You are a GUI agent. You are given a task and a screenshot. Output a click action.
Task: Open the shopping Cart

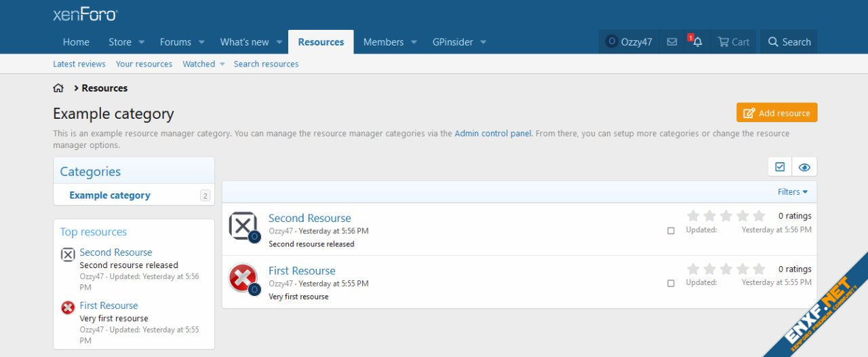tap(733, 42)
